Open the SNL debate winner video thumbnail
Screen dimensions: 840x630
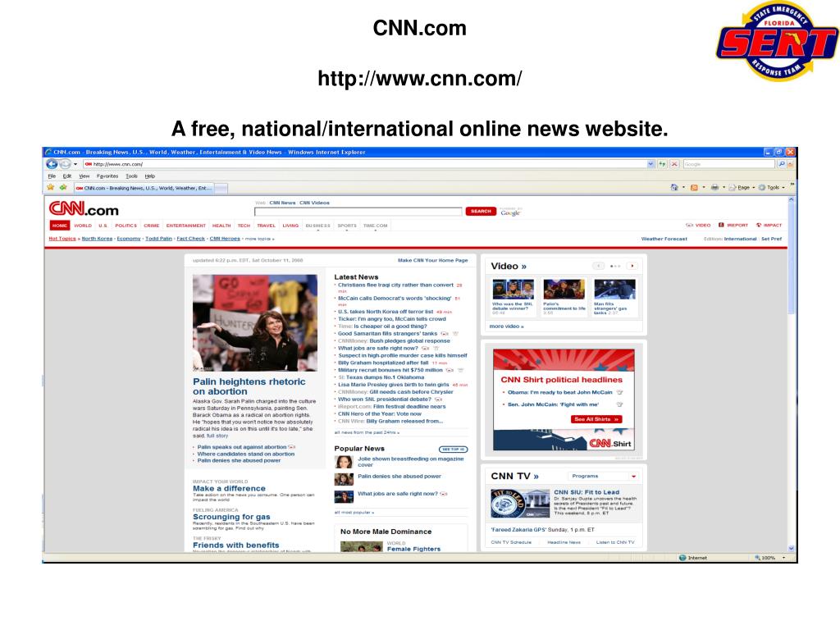point(514,290)
